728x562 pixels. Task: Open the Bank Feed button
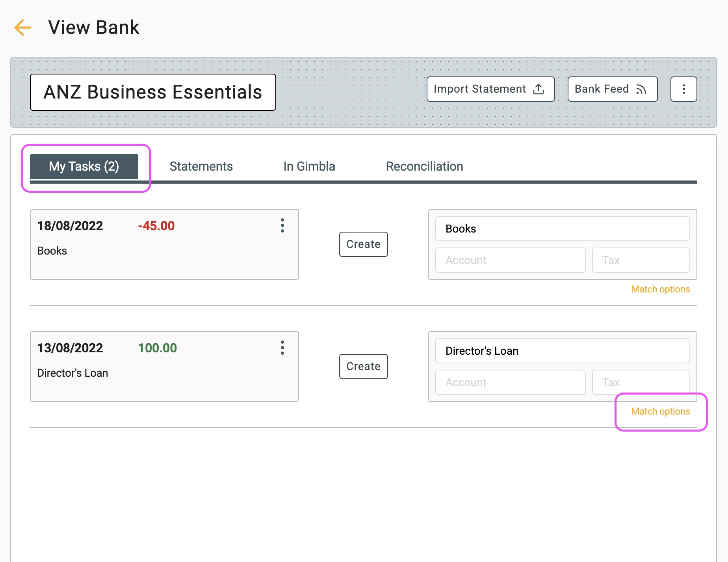pos(612,89)
